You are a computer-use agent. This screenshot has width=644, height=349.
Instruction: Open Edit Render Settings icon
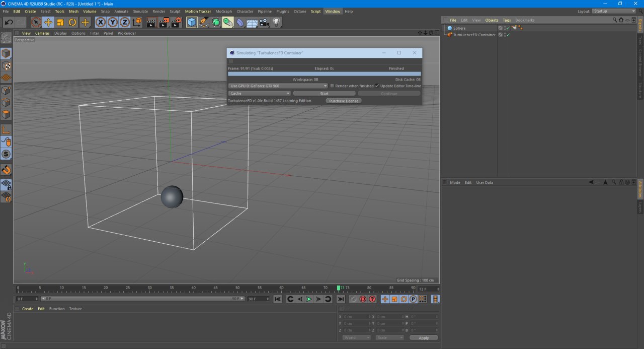[176, 22]
